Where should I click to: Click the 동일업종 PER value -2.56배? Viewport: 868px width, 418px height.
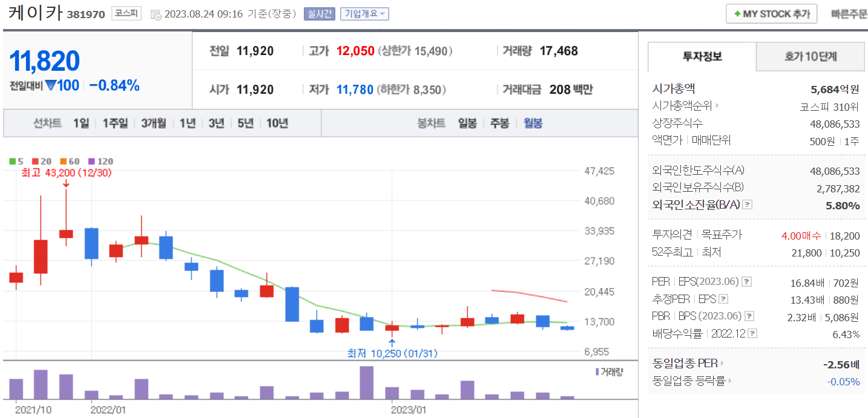click(x=841, y=364)
